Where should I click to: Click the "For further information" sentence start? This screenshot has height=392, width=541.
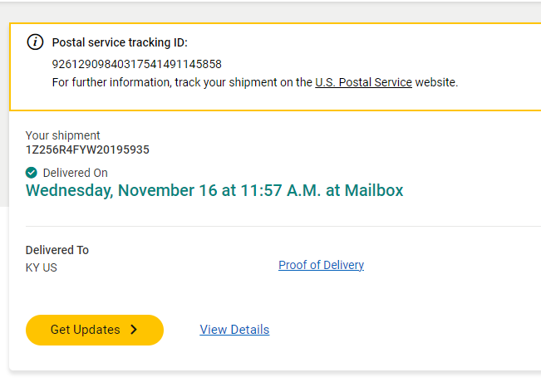108,82
